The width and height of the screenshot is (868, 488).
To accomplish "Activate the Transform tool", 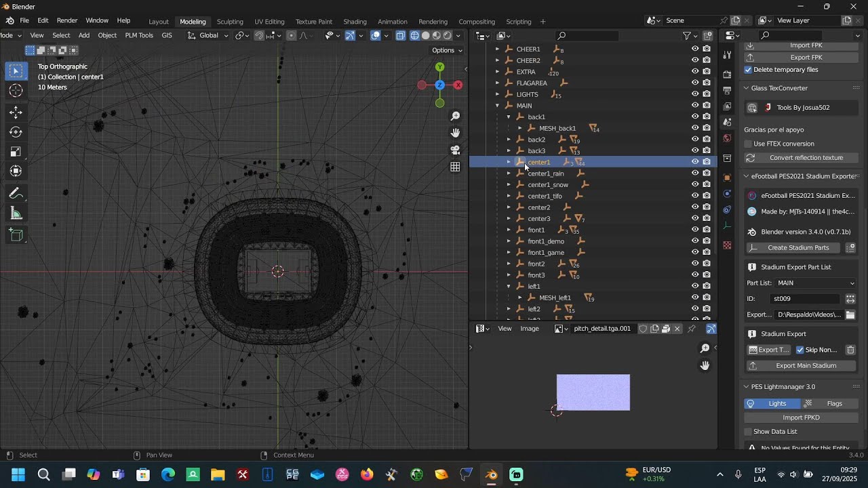I will coord(16,171).
